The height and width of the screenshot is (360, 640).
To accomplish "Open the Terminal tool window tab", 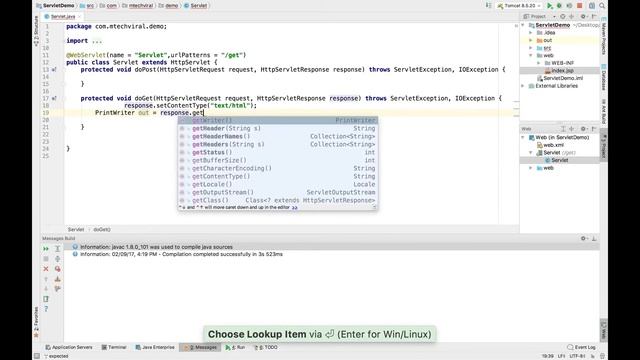I will (114, 347).
